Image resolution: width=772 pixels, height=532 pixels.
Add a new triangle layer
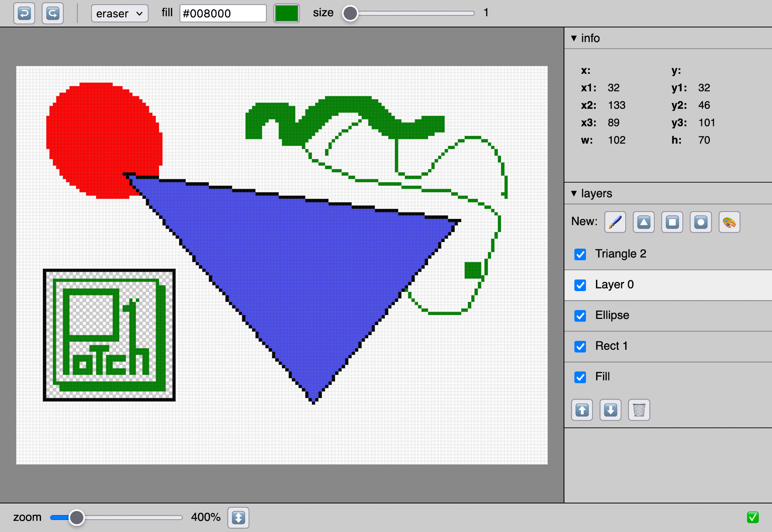tap(643, 222)
